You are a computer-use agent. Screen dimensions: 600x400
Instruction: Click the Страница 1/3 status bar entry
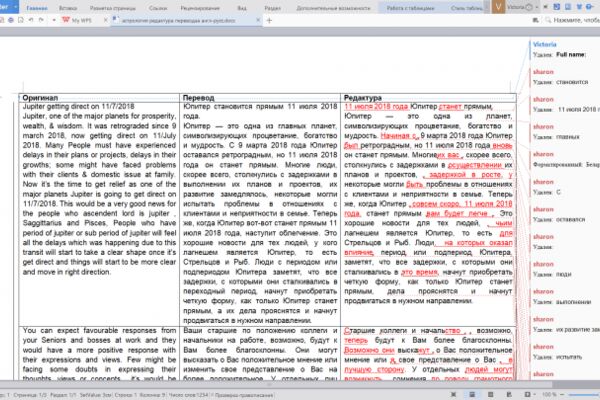[x=30, y=395]
